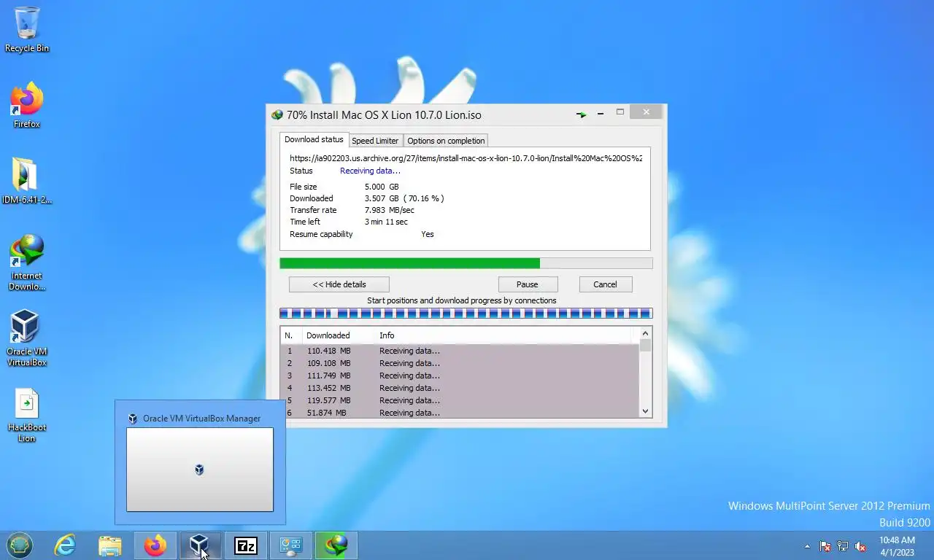Click the green arrow icon in IDM title bar
This screenshot has height=560, width=934.
[582, 114]
